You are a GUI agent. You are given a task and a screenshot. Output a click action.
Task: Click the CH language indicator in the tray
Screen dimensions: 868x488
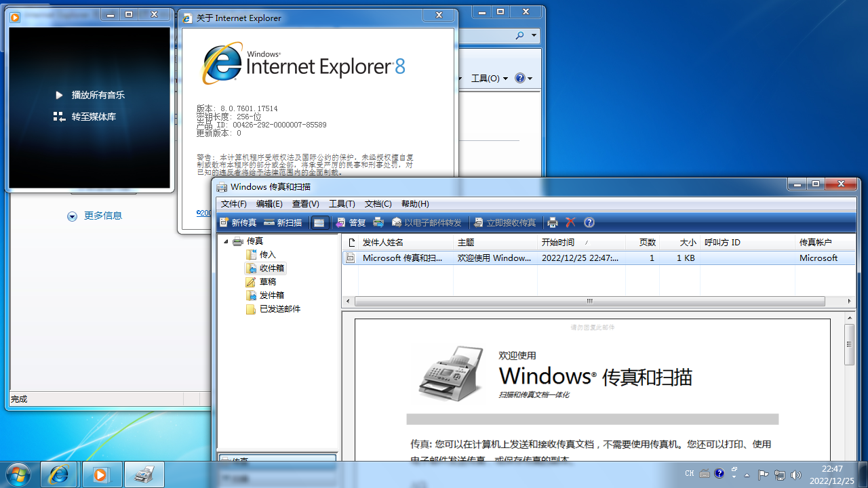(x=690, y=474)
